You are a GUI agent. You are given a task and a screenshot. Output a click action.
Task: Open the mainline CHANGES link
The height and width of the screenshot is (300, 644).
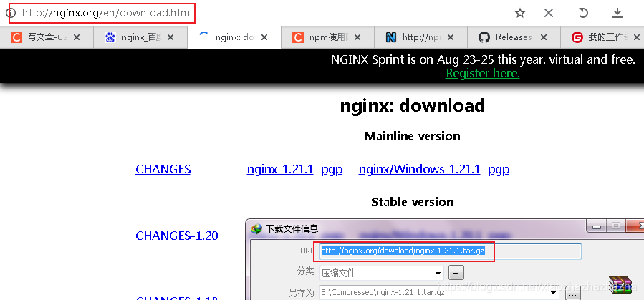point(163,169)
